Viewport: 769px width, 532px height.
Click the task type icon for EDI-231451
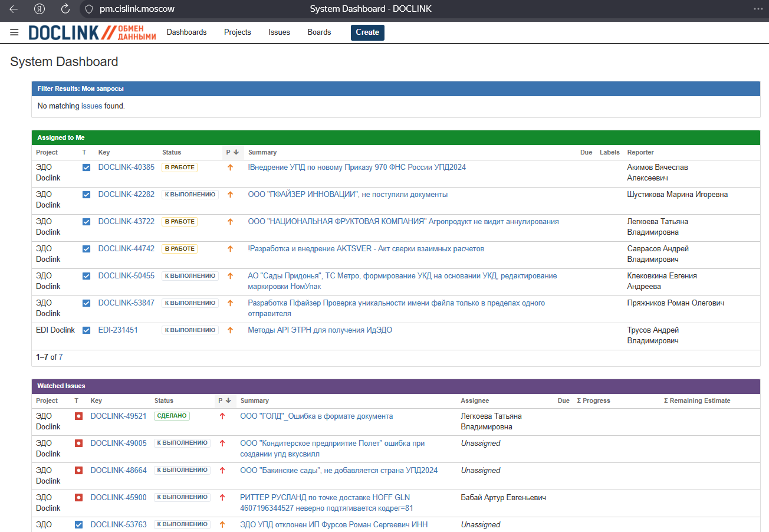pos(87,330)
